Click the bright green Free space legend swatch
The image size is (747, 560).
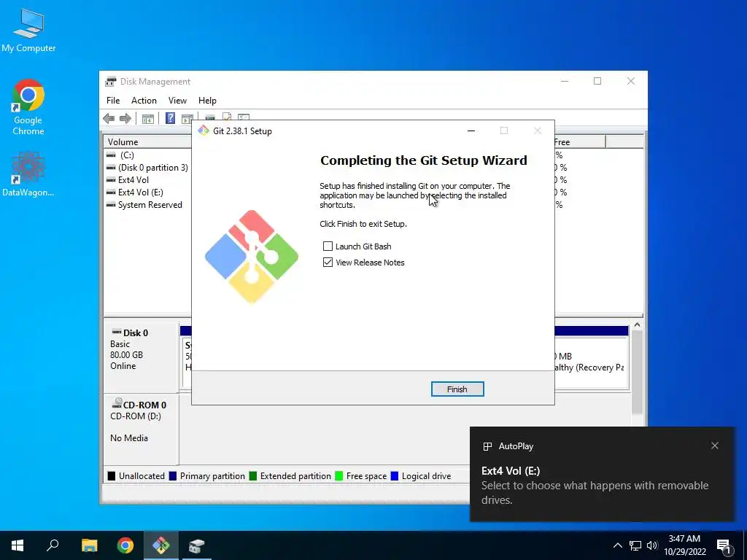click(x=339, y=475)
